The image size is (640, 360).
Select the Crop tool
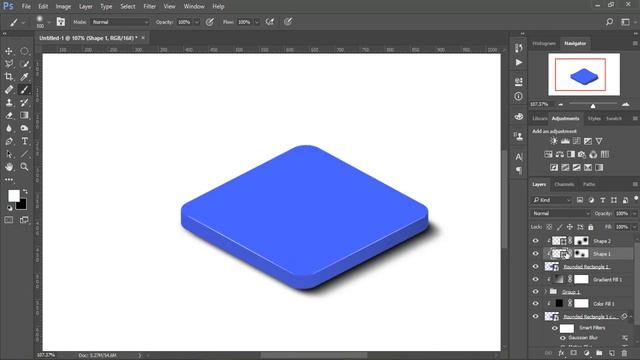(9, 77)
